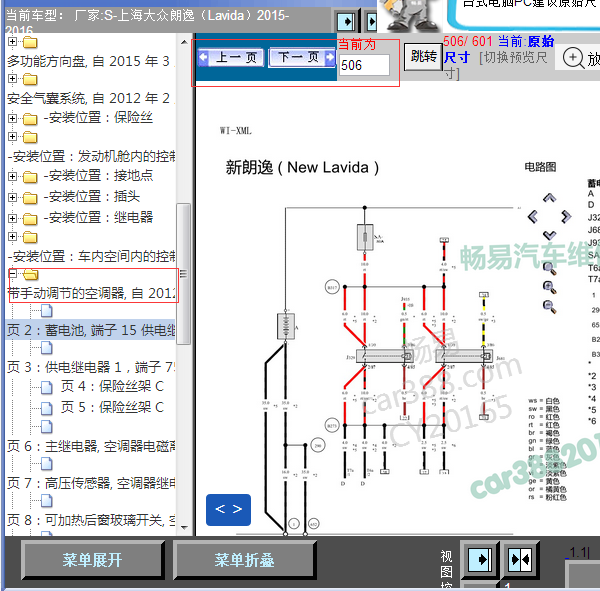600x591 pixels.
Task: Click the second arrow icon in top bar
Action: pos(372,21)
